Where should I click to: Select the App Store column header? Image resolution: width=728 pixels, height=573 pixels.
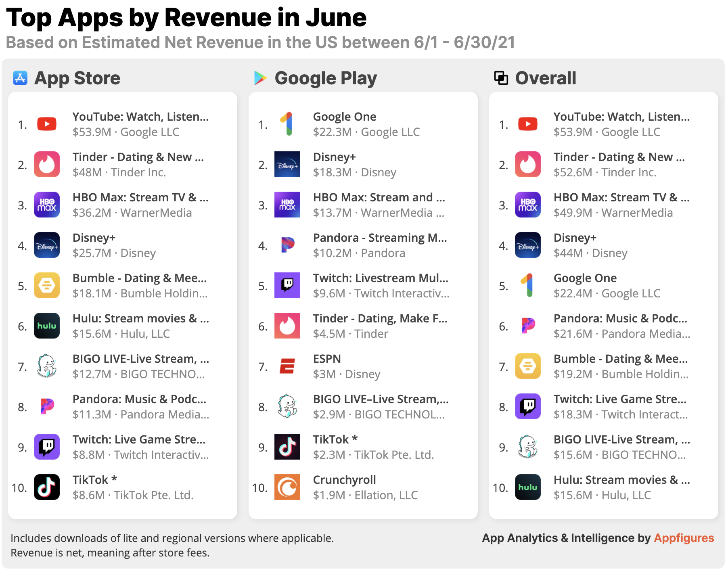coord(77,78)
